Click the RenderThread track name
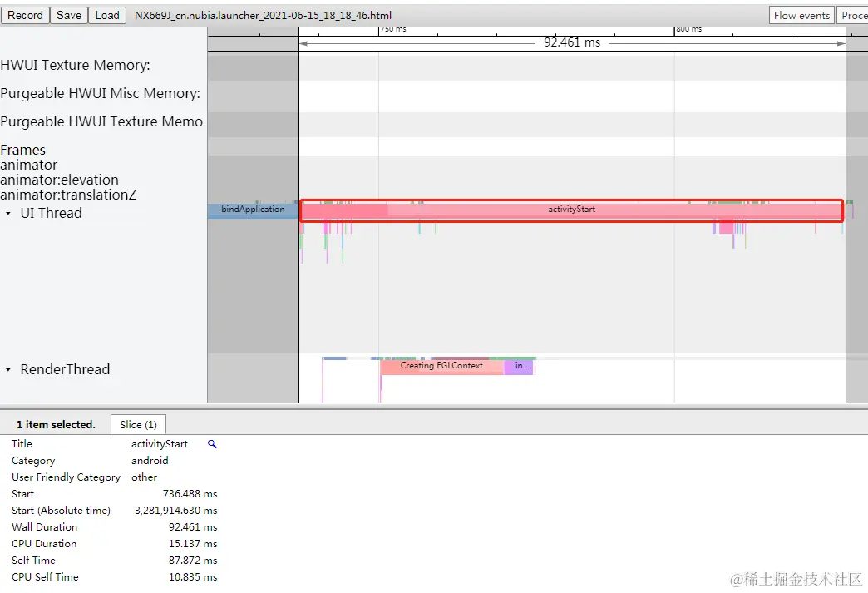 pyautogui.click(x=66, y=369)
